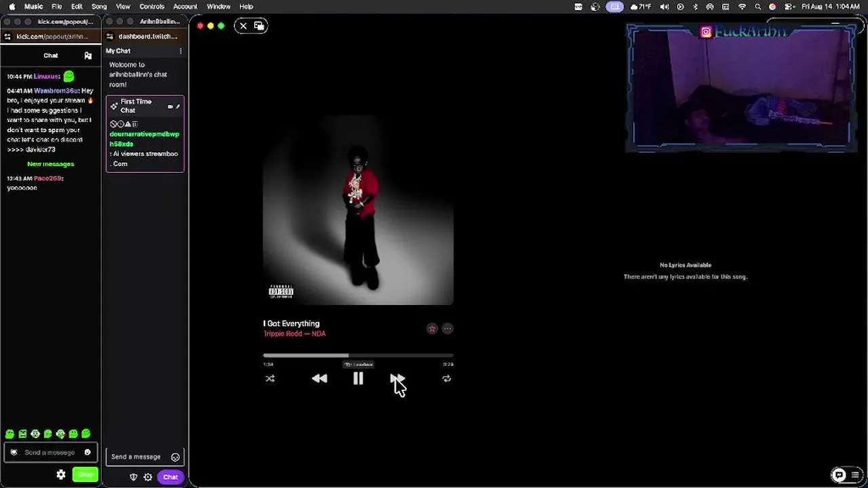Open dournarrativepmdbwph58xds's Twitch profile
Viewport: 868px width, 488px height.
(x=144, y=139)
